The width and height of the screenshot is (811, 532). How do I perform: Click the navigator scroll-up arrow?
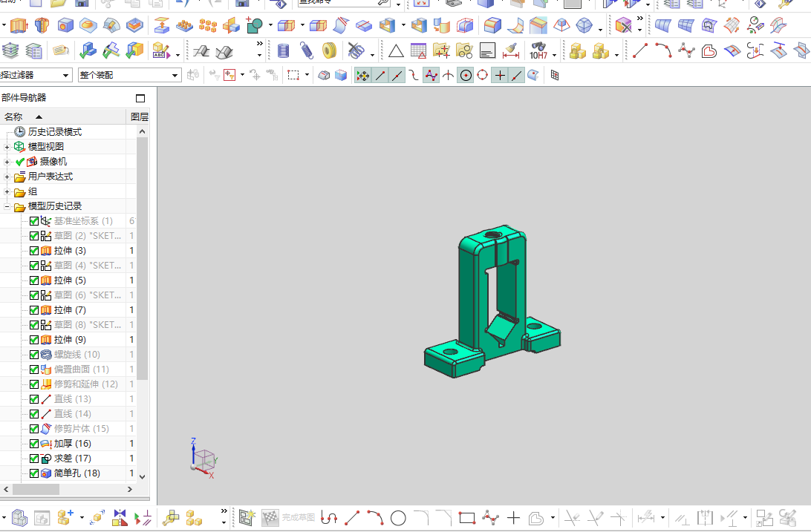143,132
